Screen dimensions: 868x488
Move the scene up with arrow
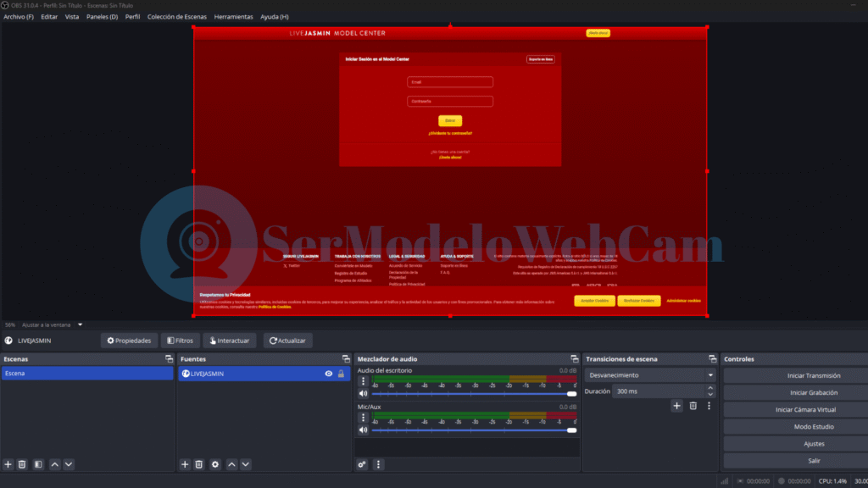point(55,464)
